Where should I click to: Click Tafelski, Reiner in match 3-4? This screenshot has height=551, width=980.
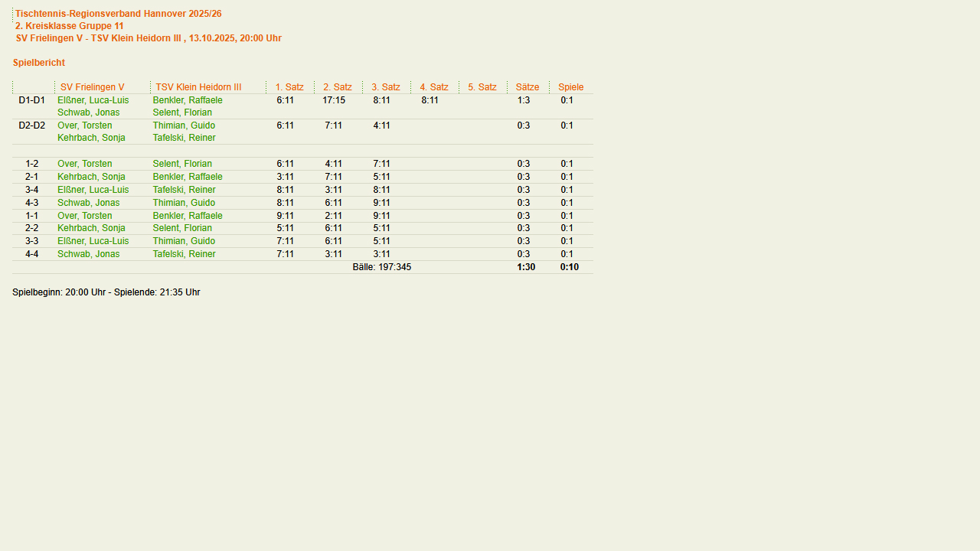coord(184,190)
